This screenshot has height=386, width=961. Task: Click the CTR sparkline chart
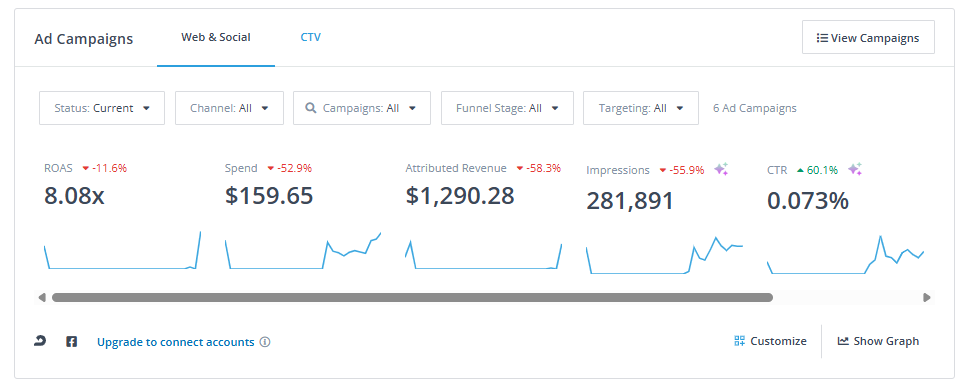coord(845,254)
